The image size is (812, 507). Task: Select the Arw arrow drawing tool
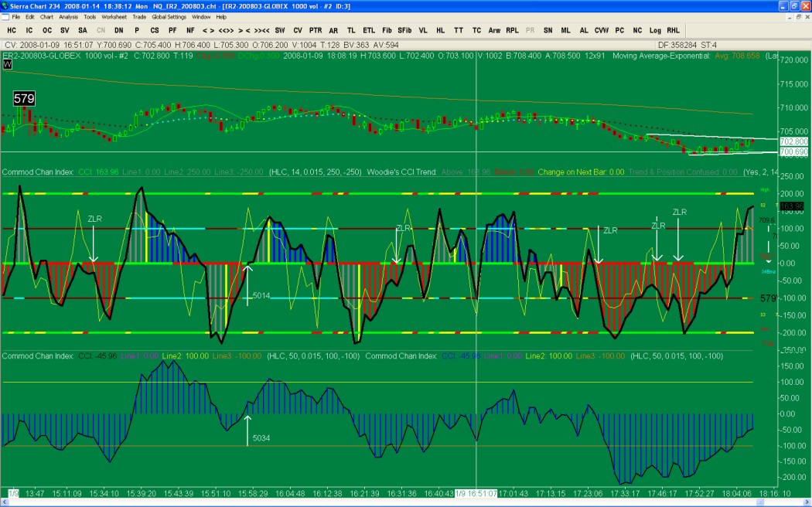click(495, 30)
